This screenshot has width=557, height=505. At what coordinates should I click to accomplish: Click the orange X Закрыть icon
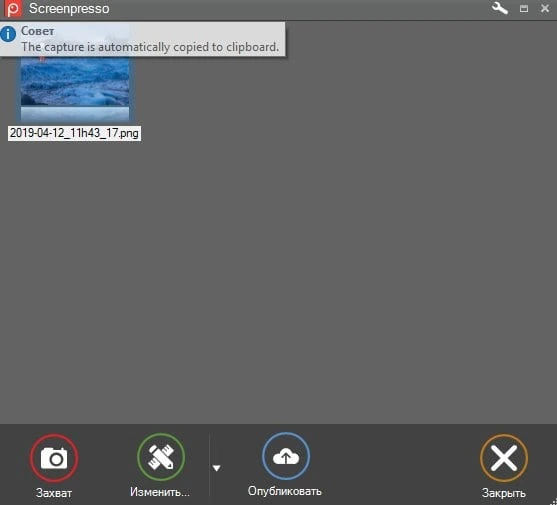tap(504, 458)
